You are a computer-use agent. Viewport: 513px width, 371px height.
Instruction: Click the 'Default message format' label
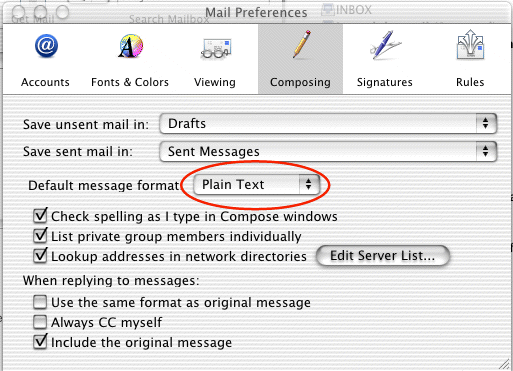104,185
